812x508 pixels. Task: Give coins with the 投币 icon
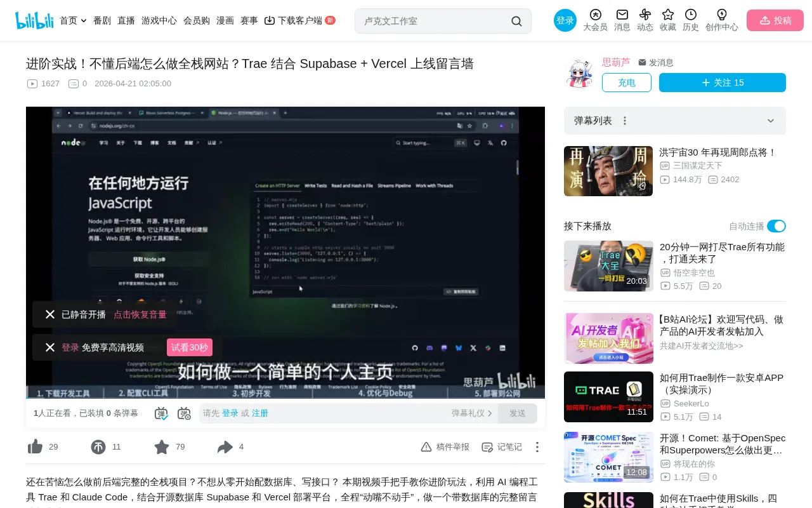point(98,447)
